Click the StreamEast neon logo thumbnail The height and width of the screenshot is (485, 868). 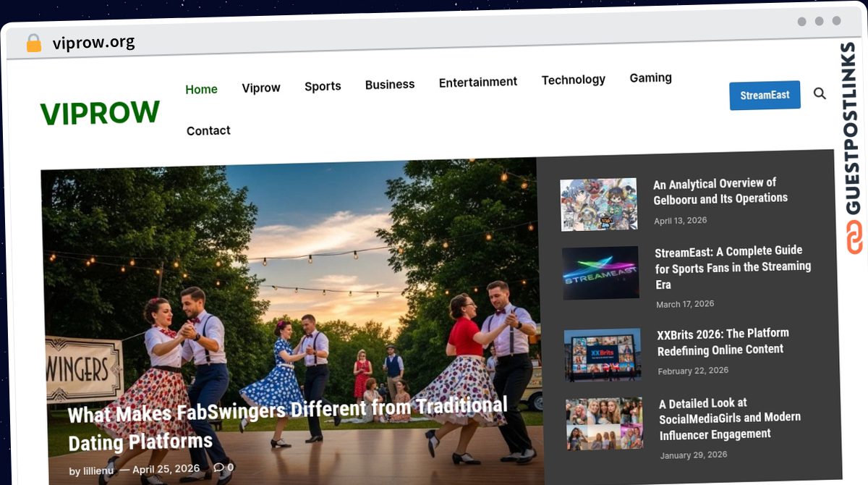point(600,273)
